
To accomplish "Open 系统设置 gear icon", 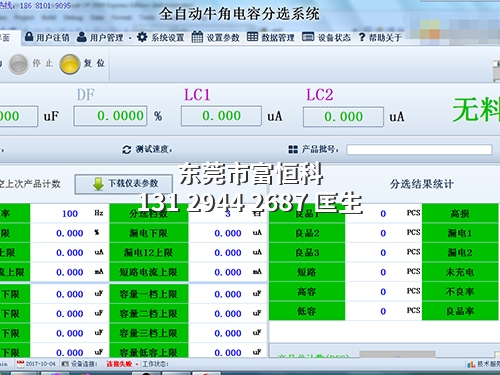I will tap(142, 37).
